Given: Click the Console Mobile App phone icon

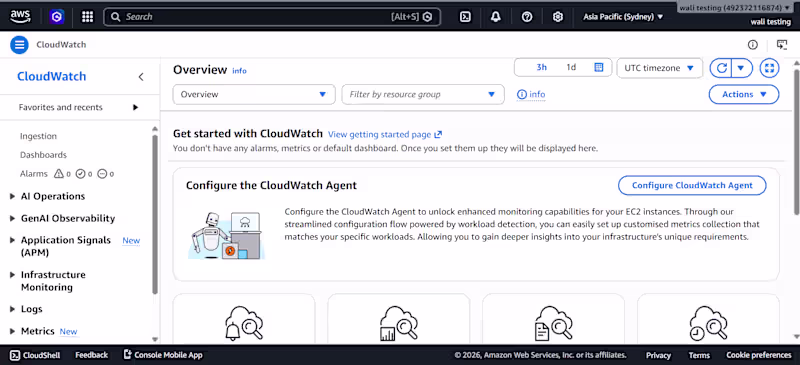Looking at the screenshot, I should [x=128, y=355].
